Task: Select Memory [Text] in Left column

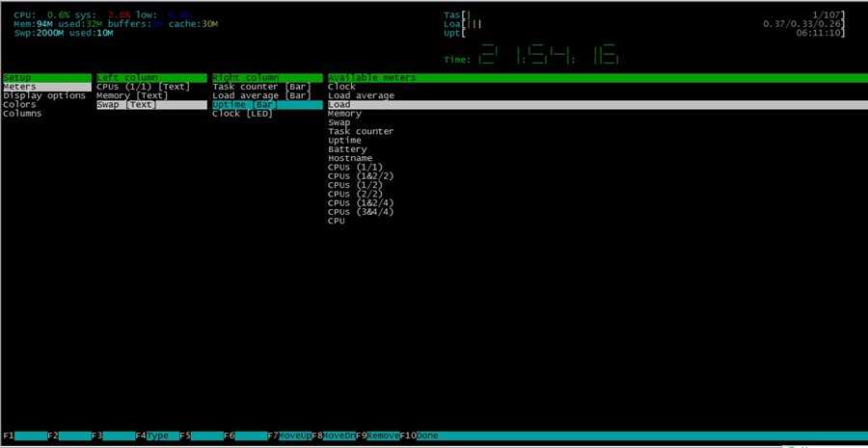Action: click(x=132, y=95)
